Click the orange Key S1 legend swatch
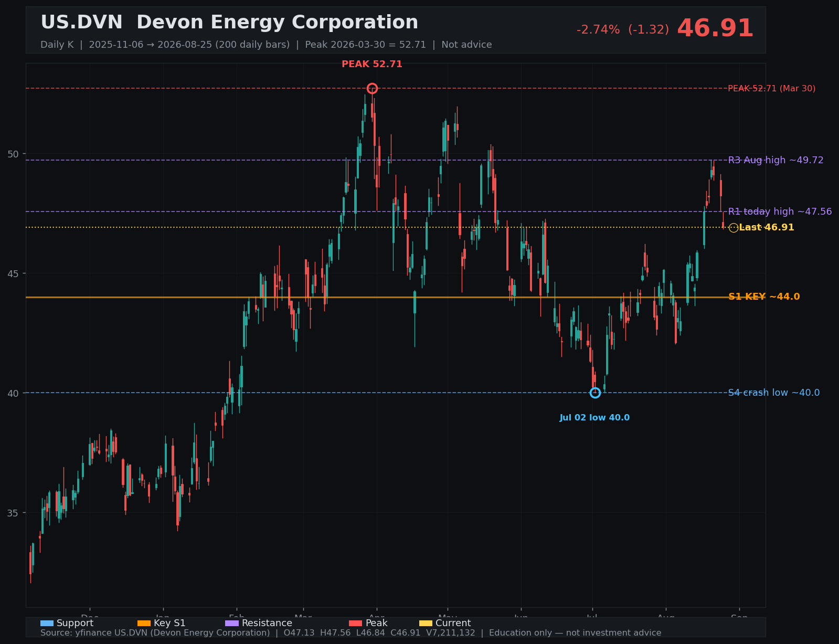The height and width of the screenshot is (644, 839). [x=144, y=624]
